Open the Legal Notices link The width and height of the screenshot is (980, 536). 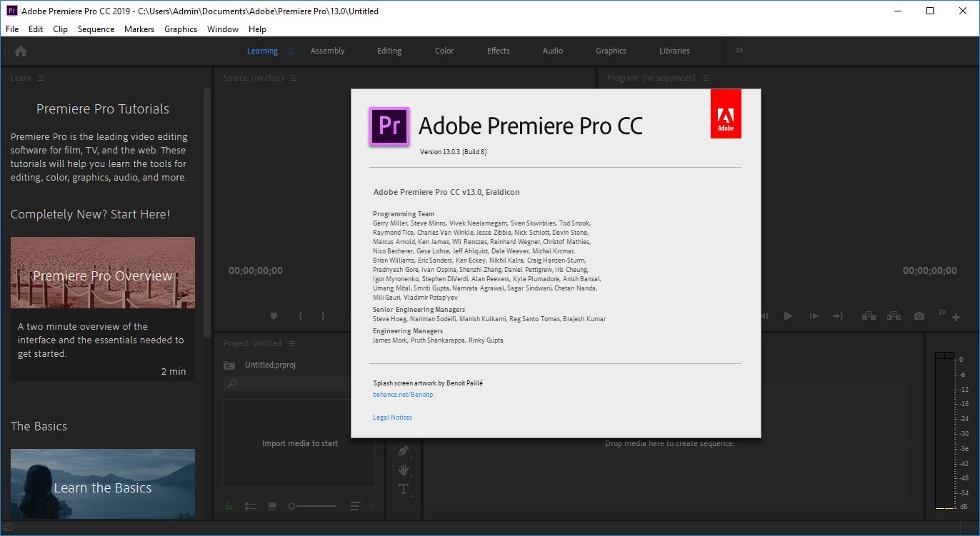coord(392,417)
